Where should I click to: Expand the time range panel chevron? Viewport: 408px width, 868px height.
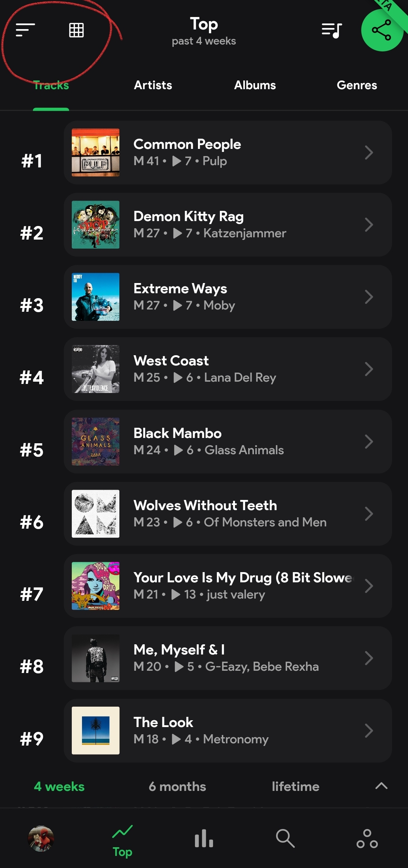click(x=381, y=786)
